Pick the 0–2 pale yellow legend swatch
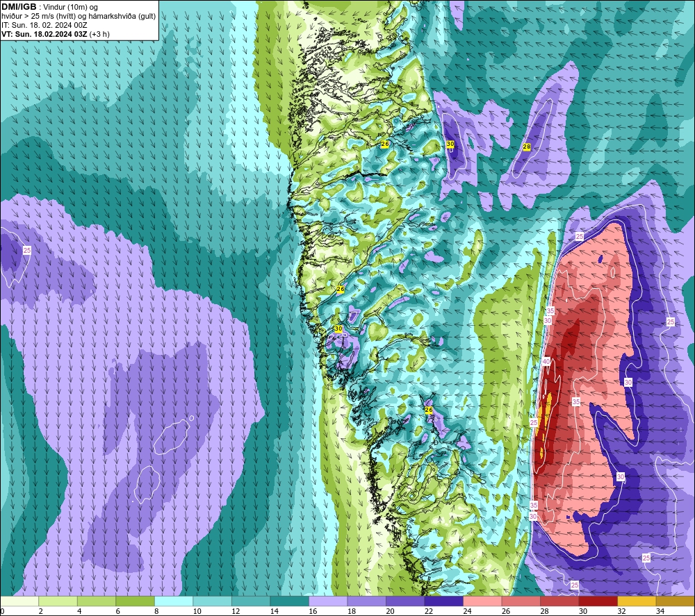Viewport: 695px width, 616px height. click(19, 601)
